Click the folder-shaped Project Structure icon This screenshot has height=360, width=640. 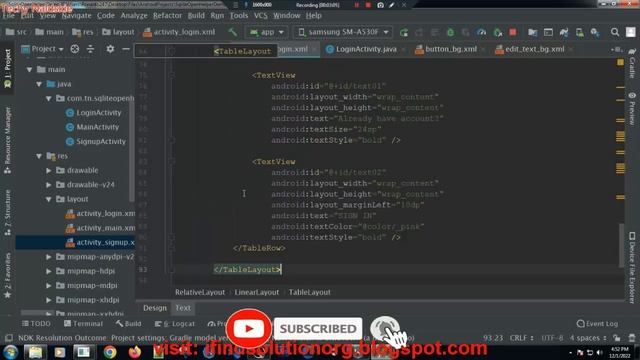[x=533, y=32]
